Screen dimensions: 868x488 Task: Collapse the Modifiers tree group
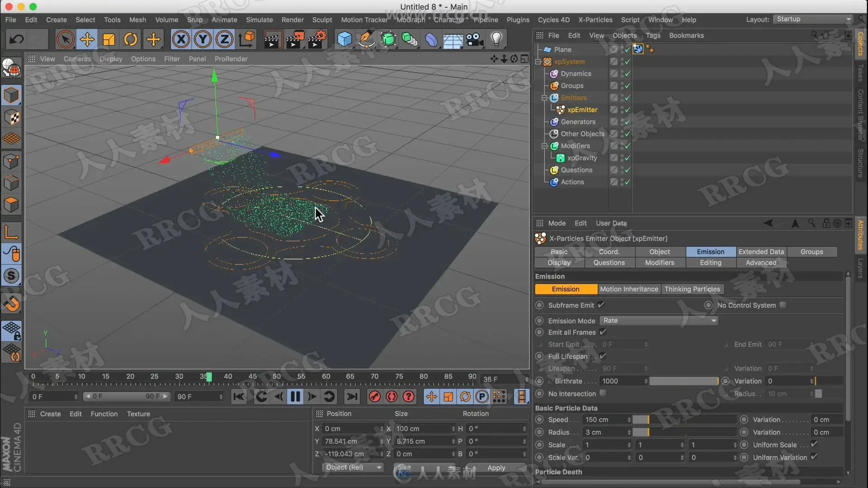coord(545,146)
